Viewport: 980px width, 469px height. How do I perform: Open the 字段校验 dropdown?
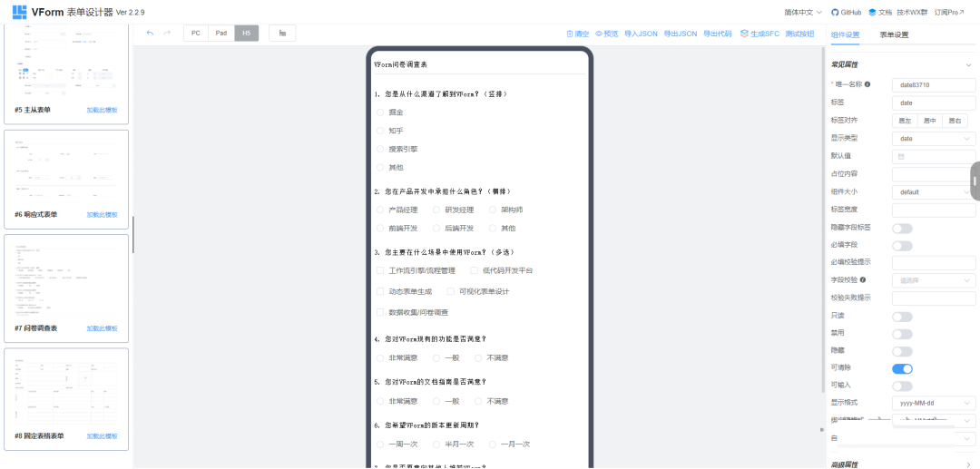pos(934,280)
